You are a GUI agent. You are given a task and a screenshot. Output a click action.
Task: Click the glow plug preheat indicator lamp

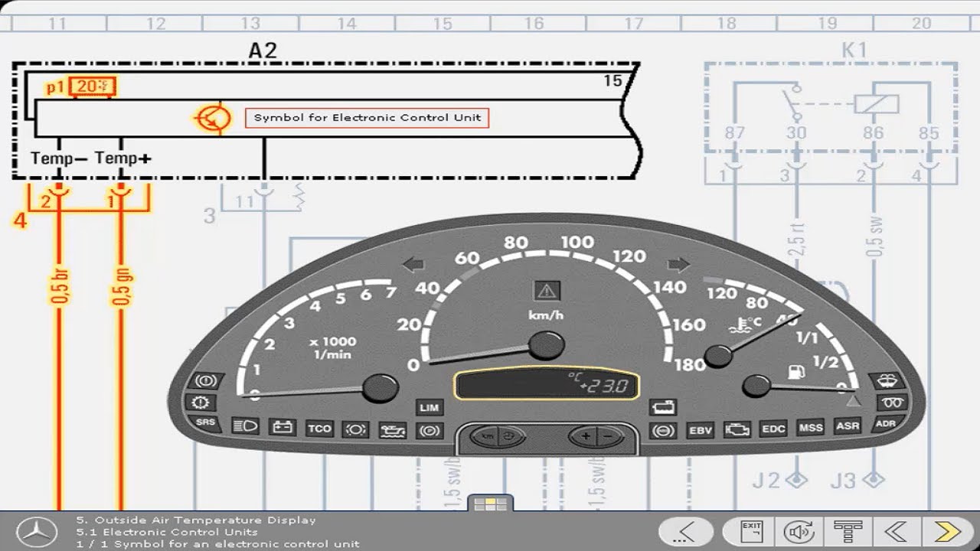893,402
